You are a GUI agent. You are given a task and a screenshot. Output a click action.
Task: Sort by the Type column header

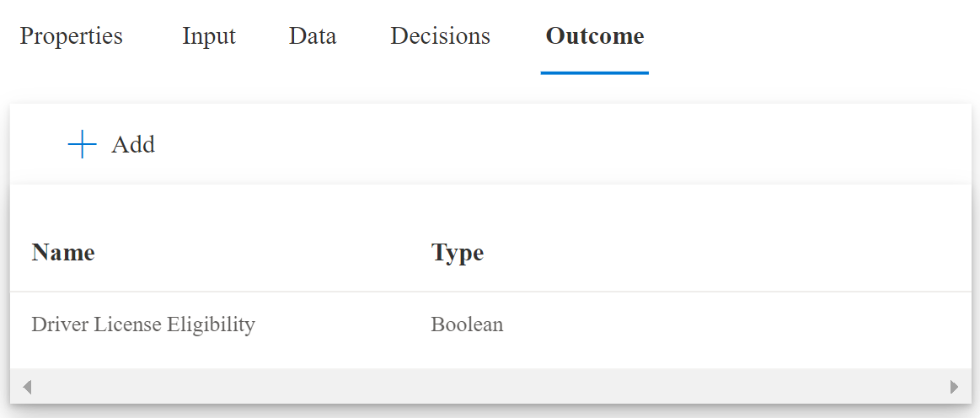[x=457, y=252]
